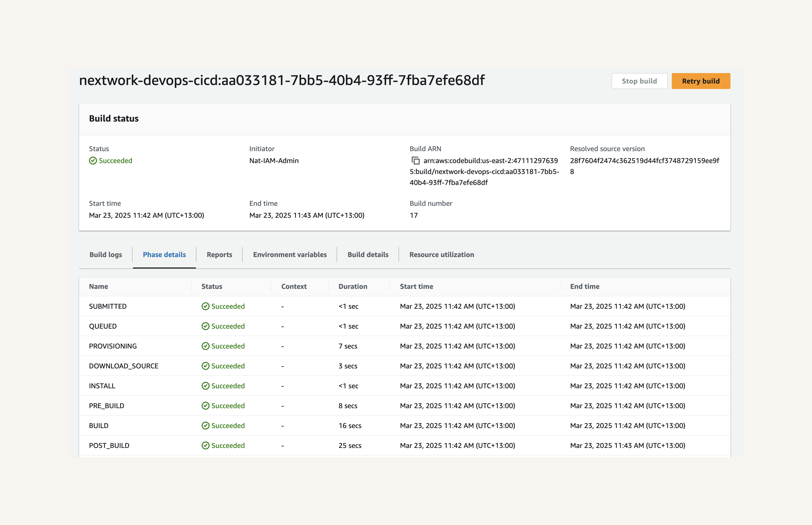Click the build Start time value 11:42 AM
812x525 pixels.
[147, 216]
